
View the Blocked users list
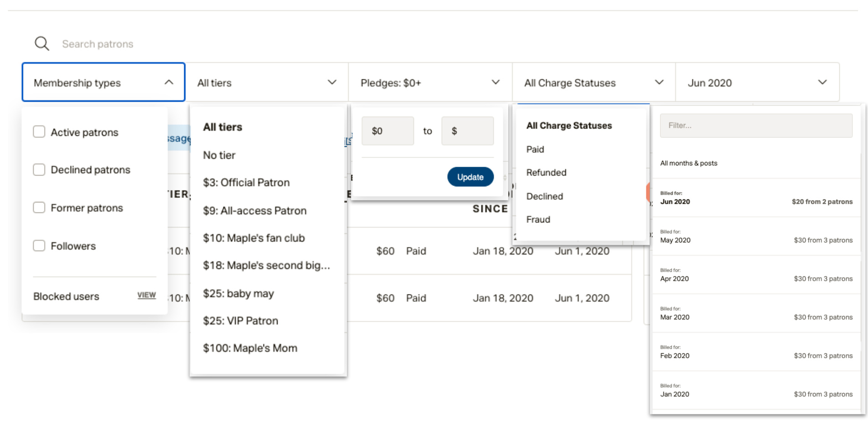(x=146, y=295)
